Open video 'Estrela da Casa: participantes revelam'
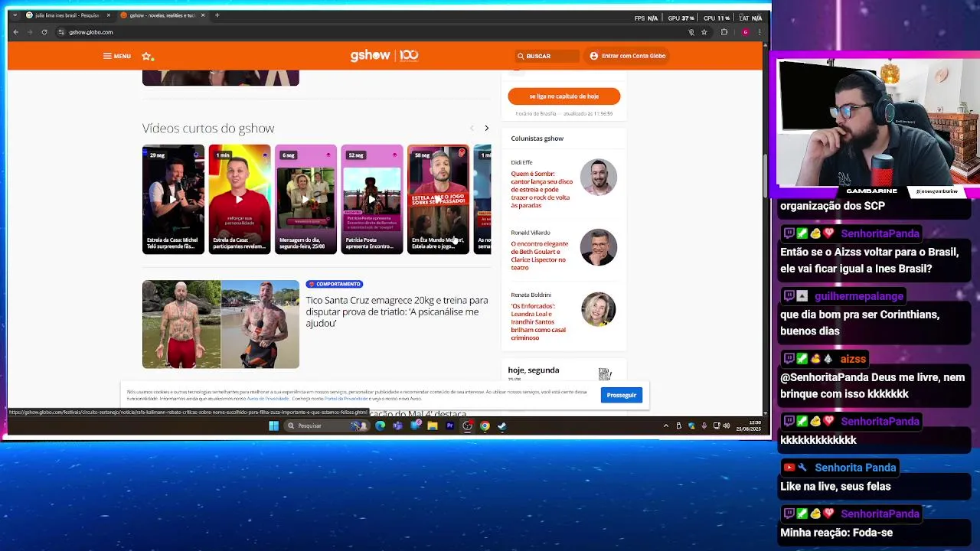Image resolution: width=980 pixels, height=551 pixels. click(x=240, y=199)
